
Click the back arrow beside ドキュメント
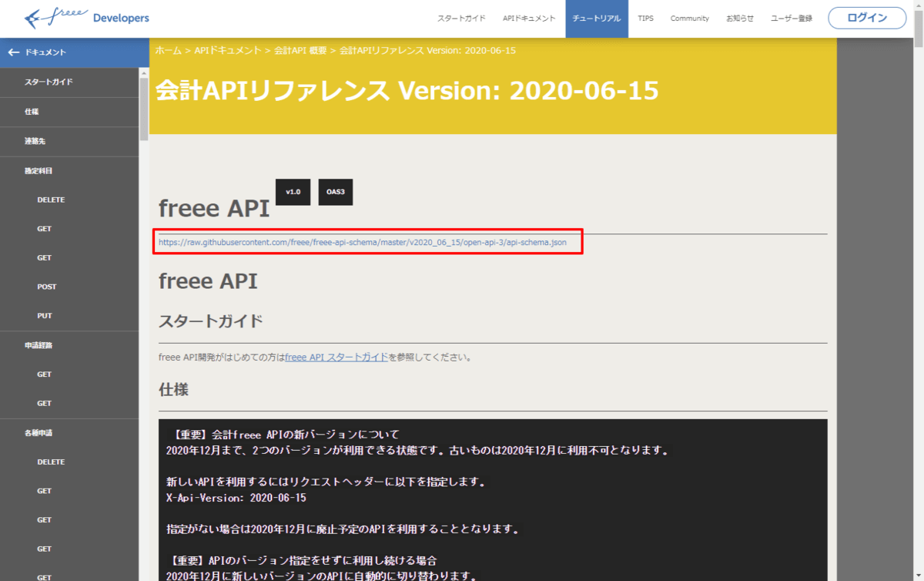[x=12, y=52]
